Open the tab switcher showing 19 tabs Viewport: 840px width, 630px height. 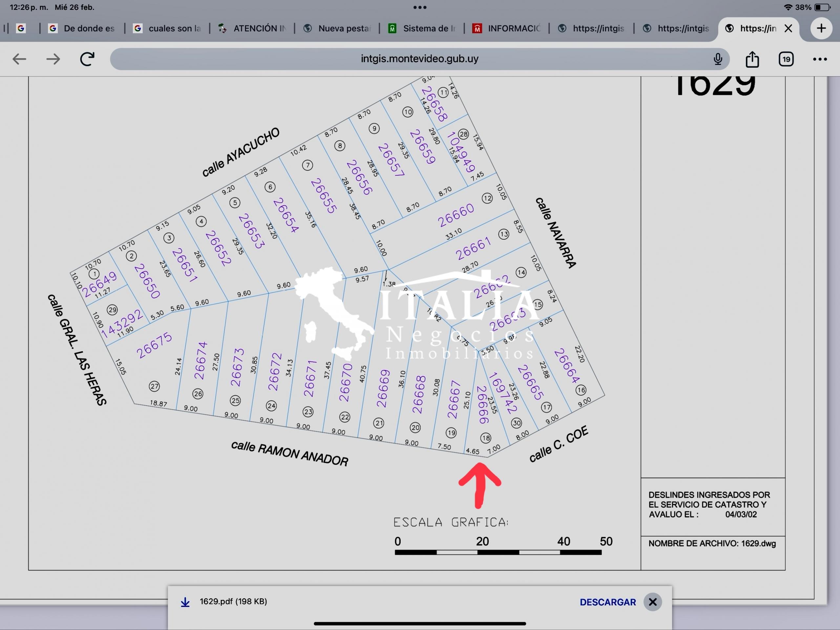click(x=786, y=59)
